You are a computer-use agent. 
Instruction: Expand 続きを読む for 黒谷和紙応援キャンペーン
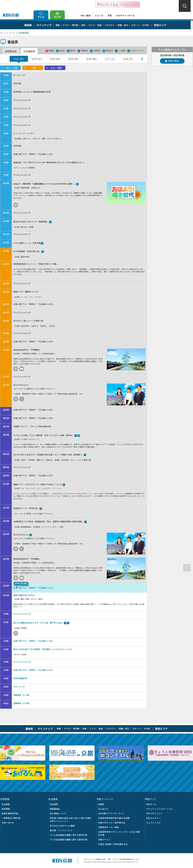(18, 274)
